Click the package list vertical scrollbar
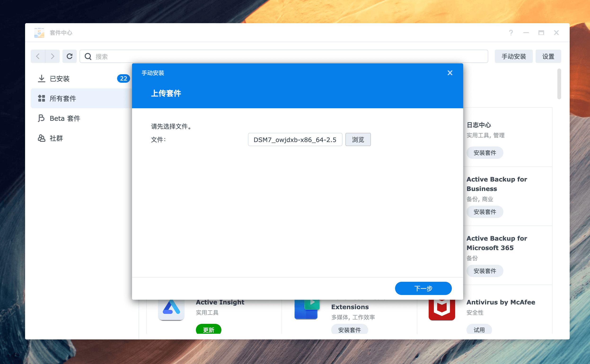The height and width of the screenshot is (364, 590). pos(559,84)
